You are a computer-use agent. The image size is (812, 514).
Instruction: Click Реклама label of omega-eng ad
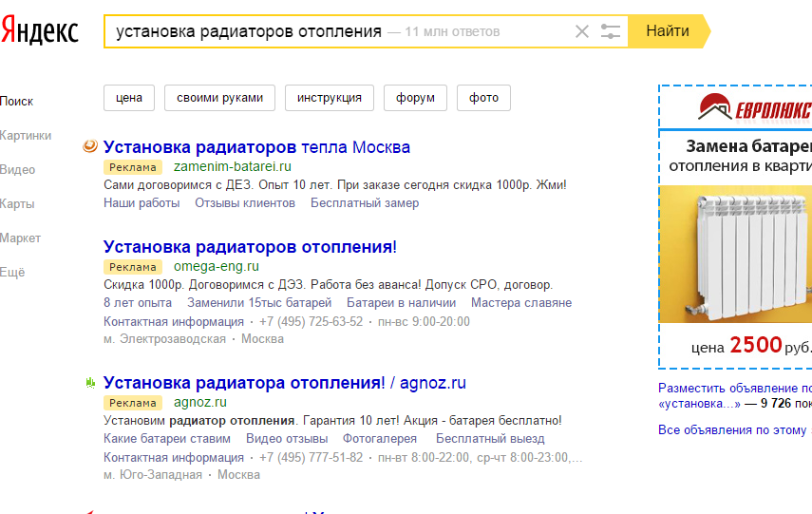133,267
